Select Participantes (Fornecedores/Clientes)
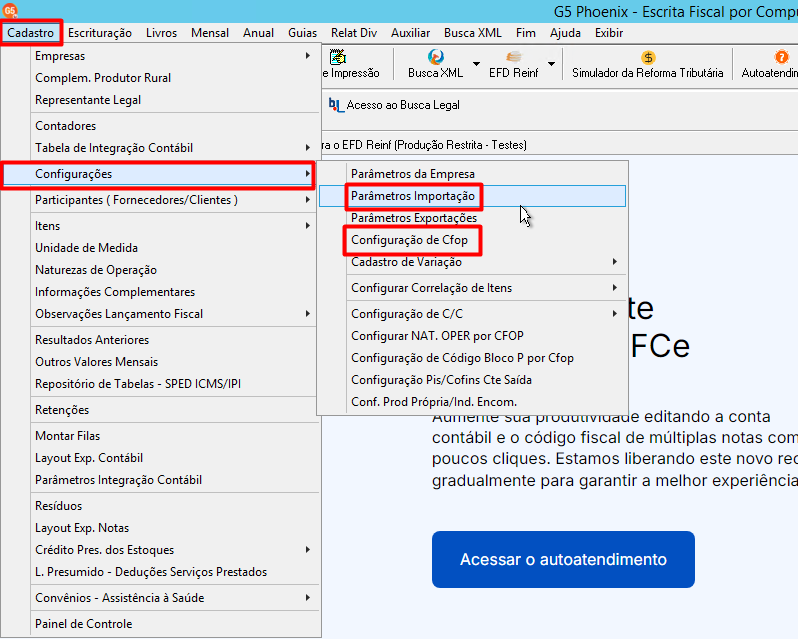Viewport: 798px width, 639px height. coord(160,200)
